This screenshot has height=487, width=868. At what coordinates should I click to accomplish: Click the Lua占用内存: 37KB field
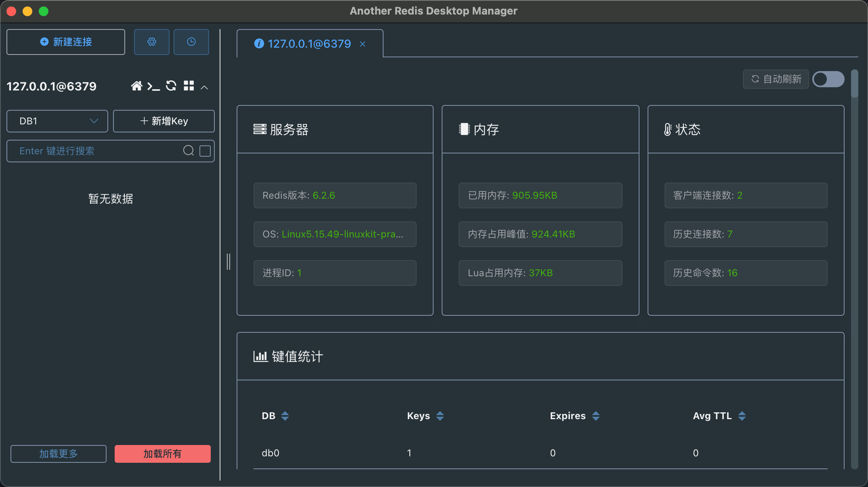[541, 273]
